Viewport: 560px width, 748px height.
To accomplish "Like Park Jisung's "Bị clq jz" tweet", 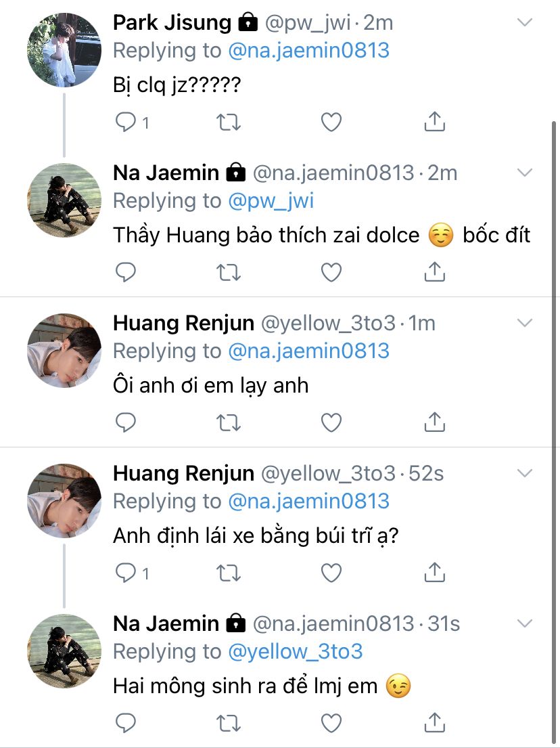I will tap(331, 122).
